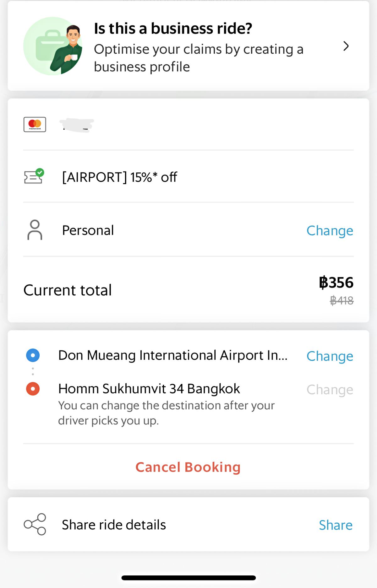Image resolution: width=377 pixels, height=588 pixels.
Task: Tap the red destination location marker
Action: click(33, 389)
